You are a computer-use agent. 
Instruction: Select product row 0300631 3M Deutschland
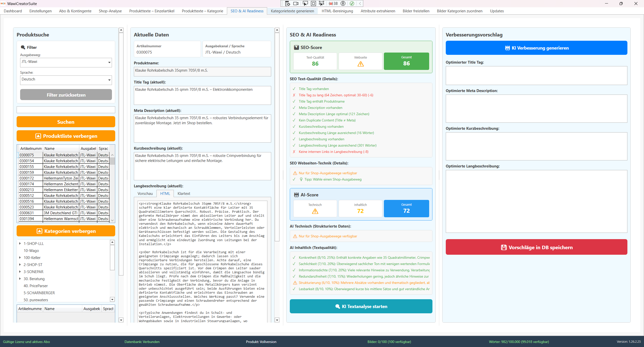[64, 213]
